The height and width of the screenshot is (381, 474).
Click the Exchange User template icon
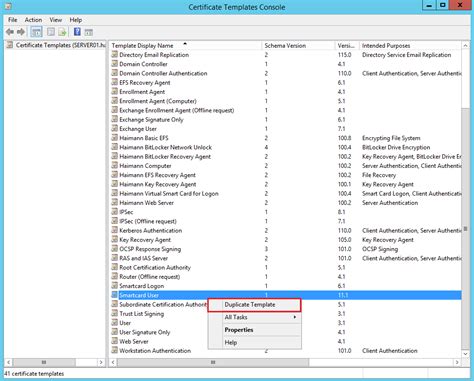coord(115,129)
